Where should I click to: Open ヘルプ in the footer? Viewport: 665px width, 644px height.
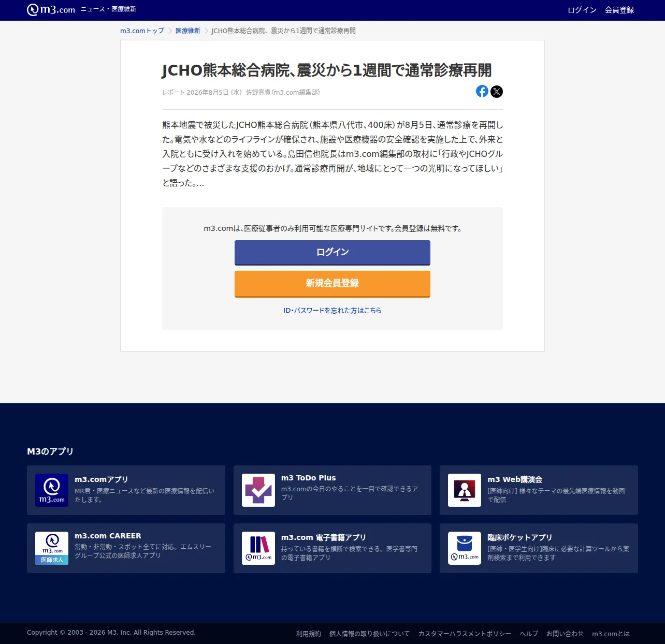tap(529, 634)
